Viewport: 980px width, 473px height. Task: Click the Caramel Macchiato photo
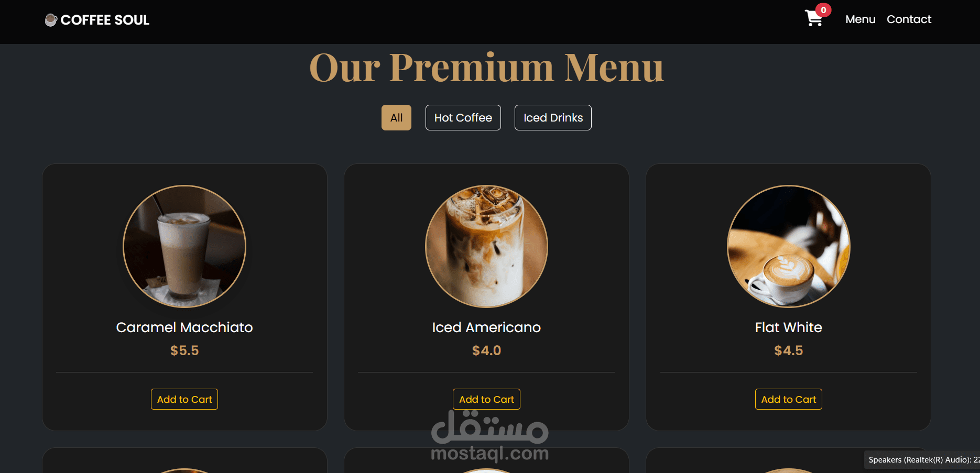pos(184,246)
